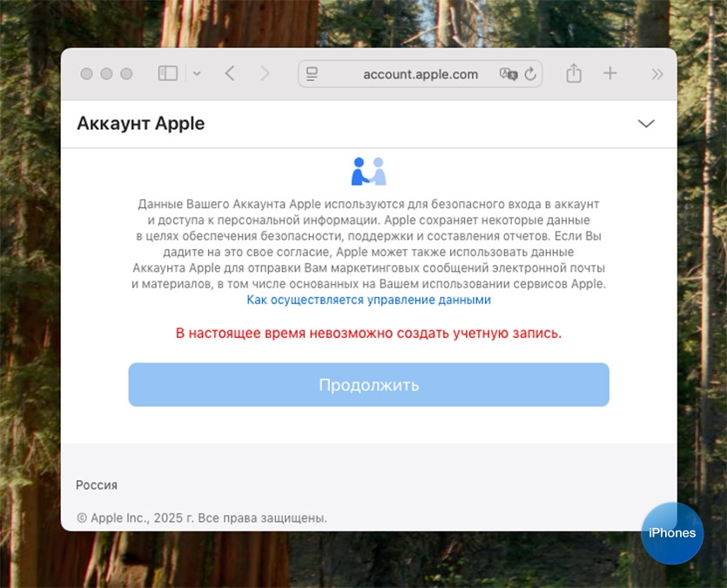Minimize the Safari window with the second button

point(106,74)
